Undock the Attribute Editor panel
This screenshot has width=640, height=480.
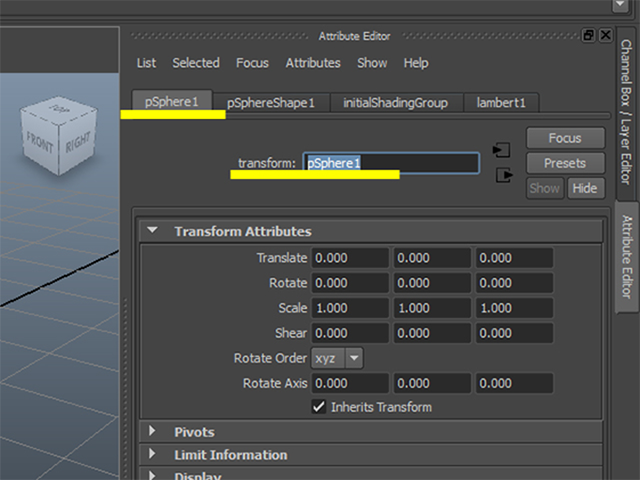click(x=588, y=36)
